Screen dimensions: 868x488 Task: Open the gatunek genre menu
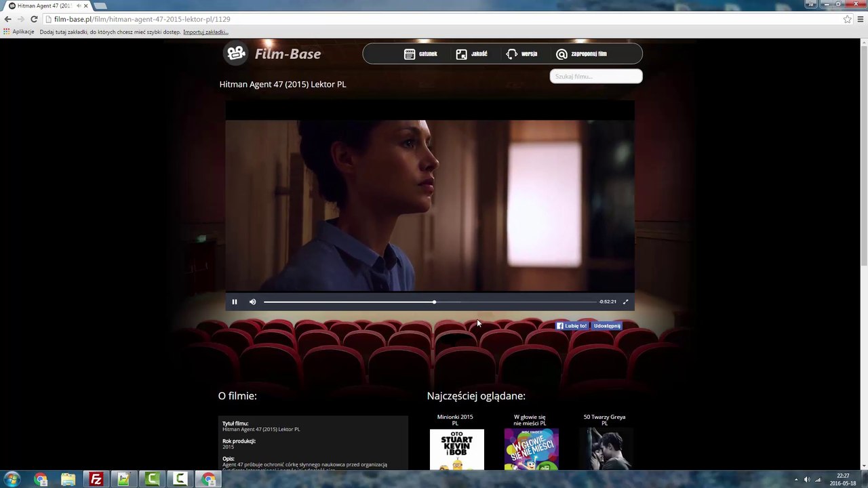coord(421,54)
